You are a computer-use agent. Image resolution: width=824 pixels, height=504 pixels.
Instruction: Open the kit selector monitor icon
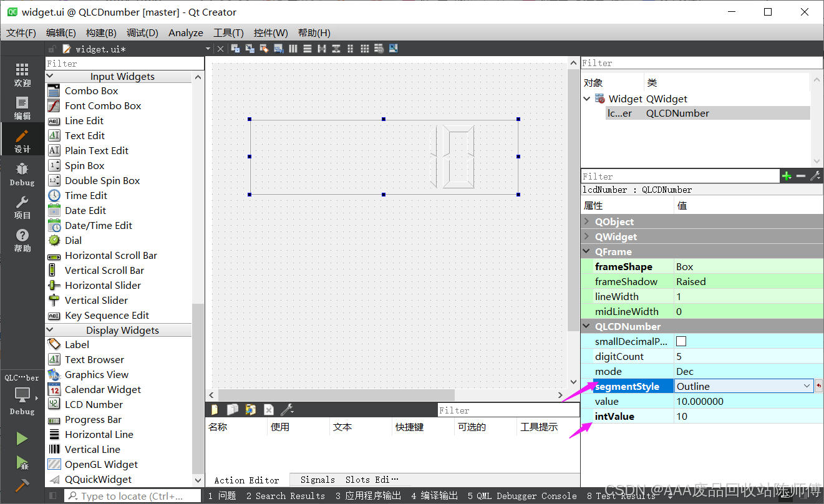pyautogui.click(x=22, y=395)
